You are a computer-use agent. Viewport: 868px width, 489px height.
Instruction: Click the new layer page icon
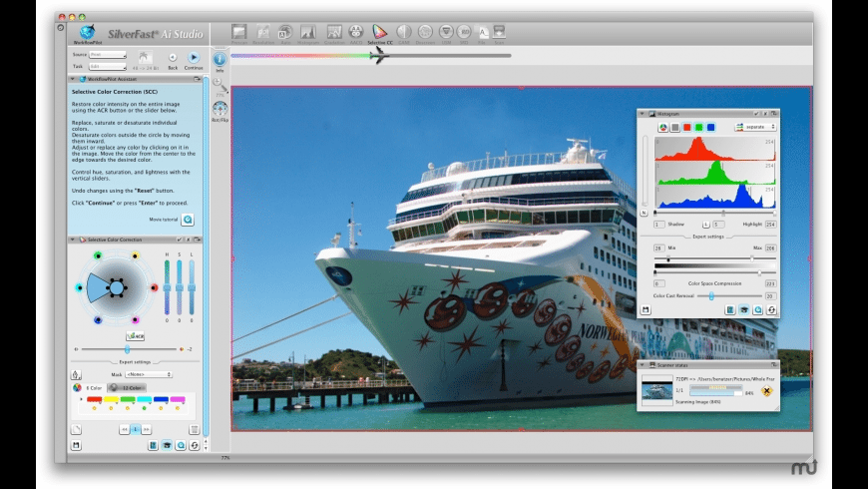(x=77, y=429)
